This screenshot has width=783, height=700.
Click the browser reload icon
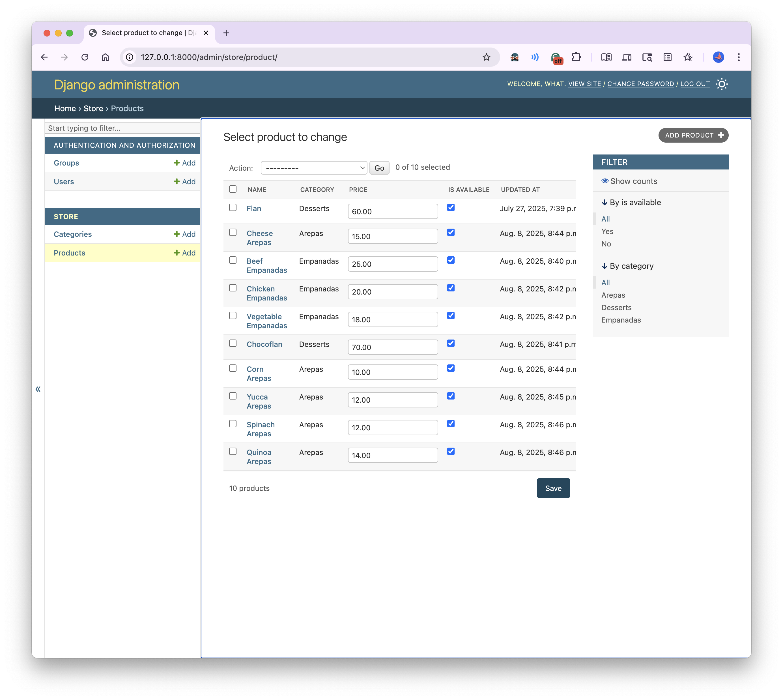pos(85,57)
